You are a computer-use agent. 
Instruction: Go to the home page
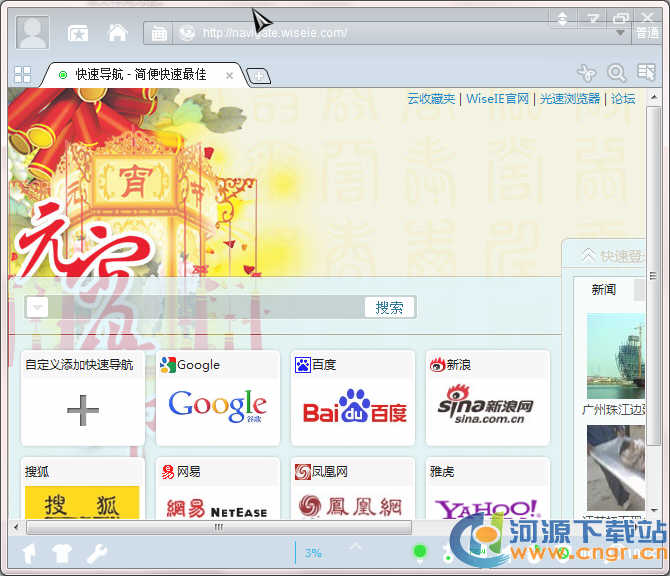point(118,32)
